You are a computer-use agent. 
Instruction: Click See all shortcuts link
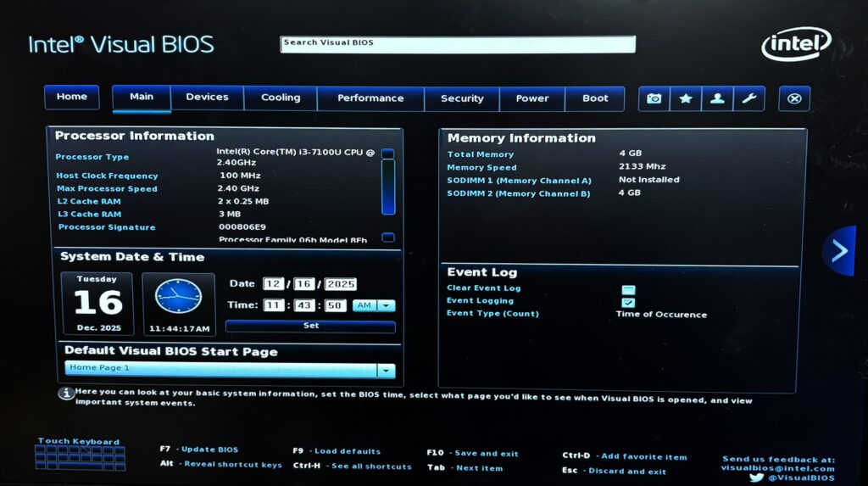[371, 466]
